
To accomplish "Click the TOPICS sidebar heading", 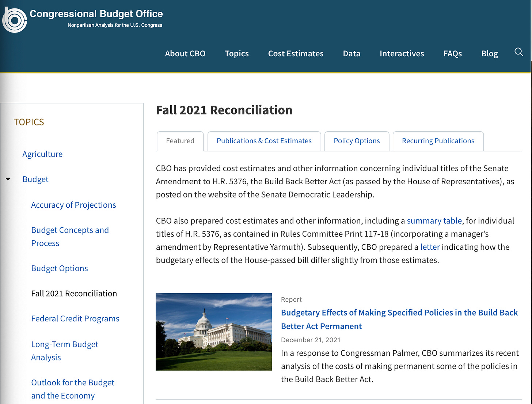I will 29,122.
